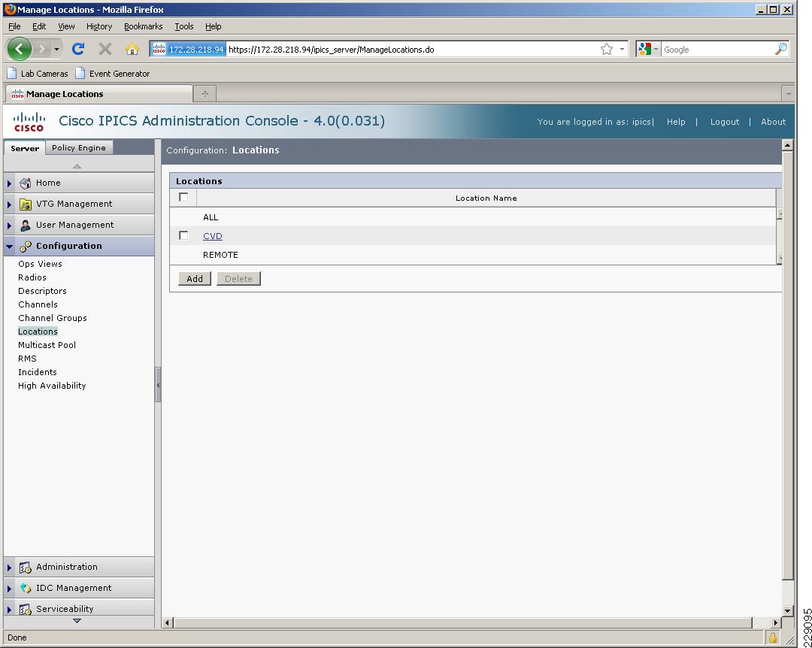Screen dimensions: 812x648
Task: Open the search engine selector dropdown
Action: tap(648, 49)
